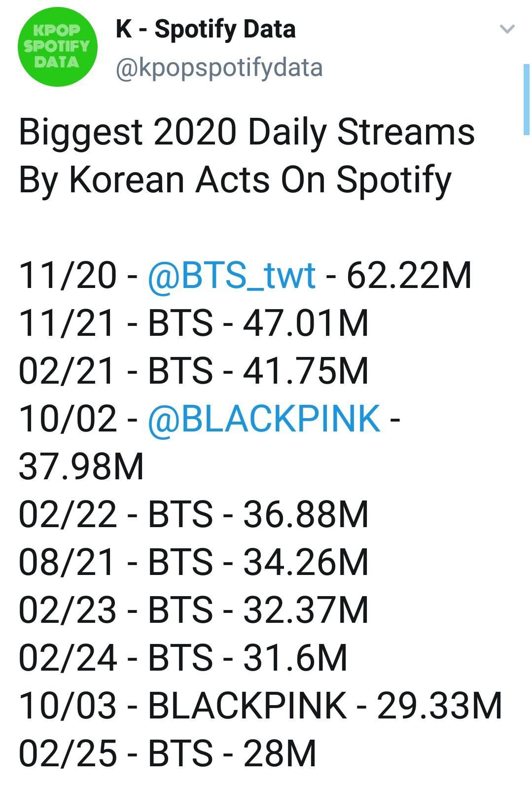Viewport: 532px width, 787px height.
Task: Open the @kpopspotifydata handle
Action: tap(219, 68)
